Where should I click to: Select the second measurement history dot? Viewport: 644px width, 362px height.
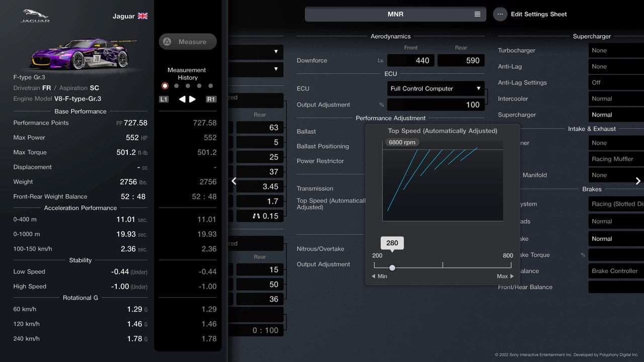176,86
